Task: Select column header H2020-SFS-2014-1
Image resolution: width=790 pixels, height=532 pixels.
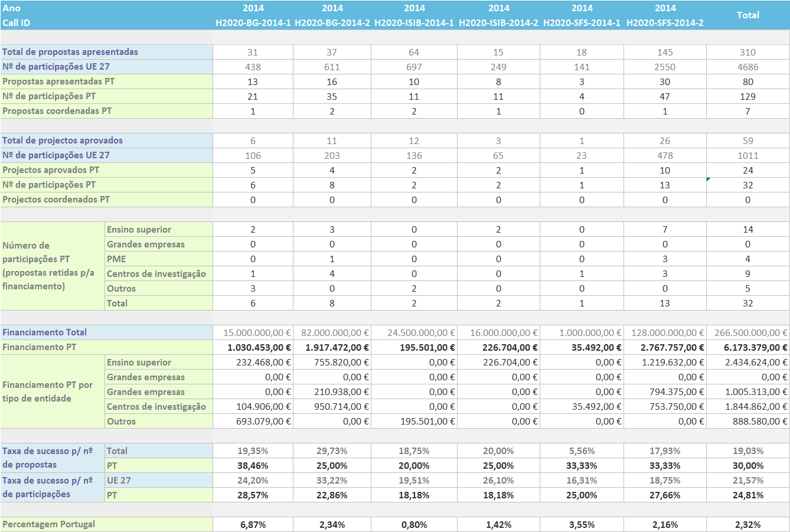Action: pyautogui.click(x=582, y=23)
